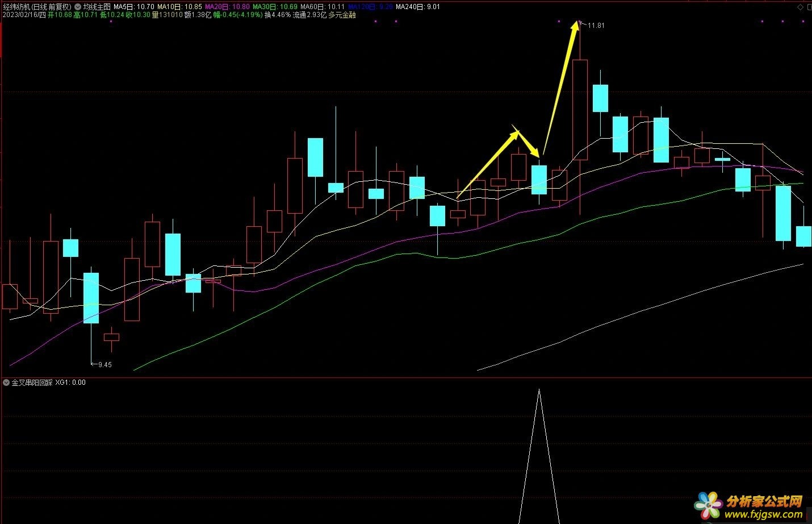812x524 pixels.
Task: Click the turnover rate 换4.46%
Action: [x=278, y=15]
